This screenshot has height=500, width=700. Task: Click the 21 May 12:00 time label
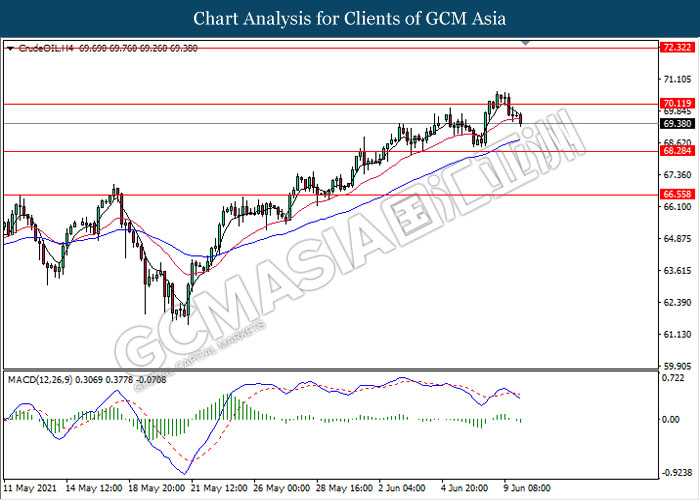pos(219,488)
